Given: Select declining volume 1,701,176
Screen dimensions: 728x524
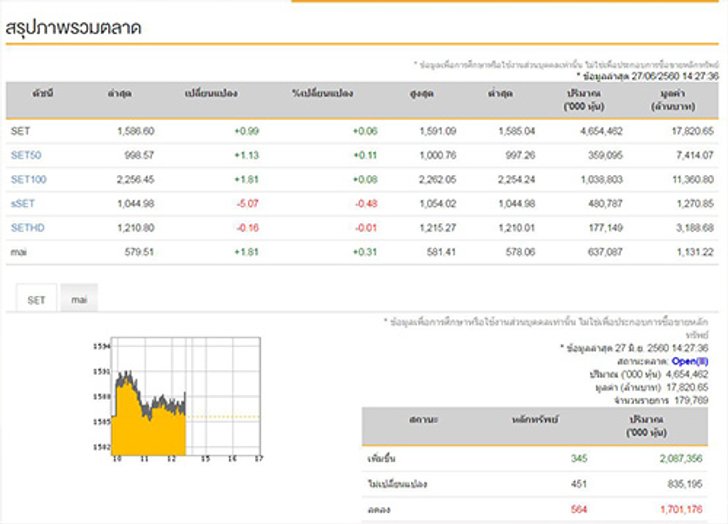Looking at the screenshot, I should (x=681, y=509).
